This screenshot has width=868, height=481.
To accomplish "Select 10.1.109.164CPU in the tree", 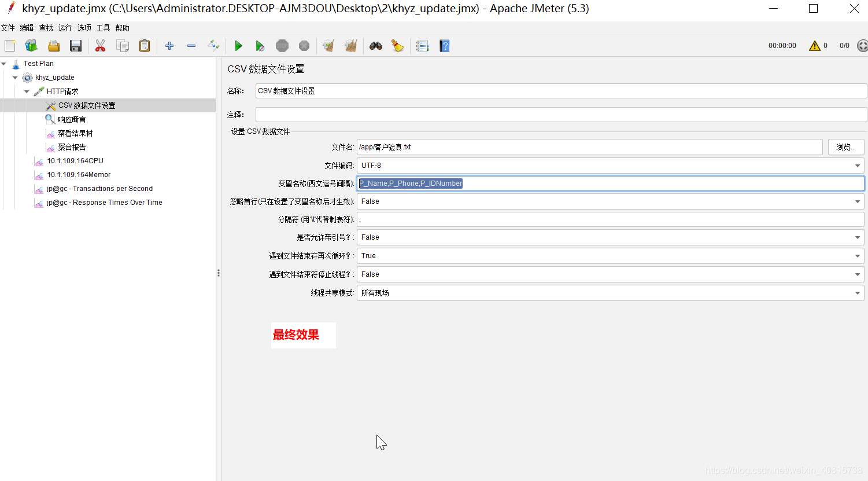I will coord(75,161).
